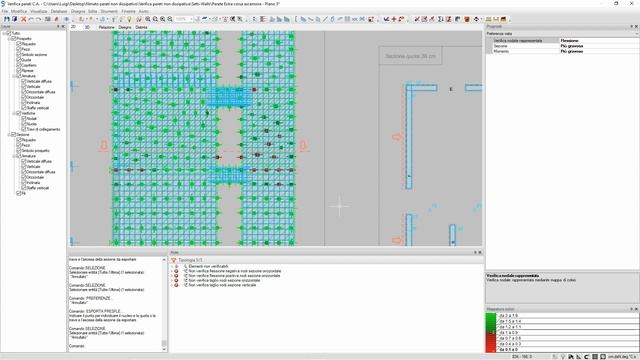Toggle the Simbolo prospetto checkbox

pos(18,150)
